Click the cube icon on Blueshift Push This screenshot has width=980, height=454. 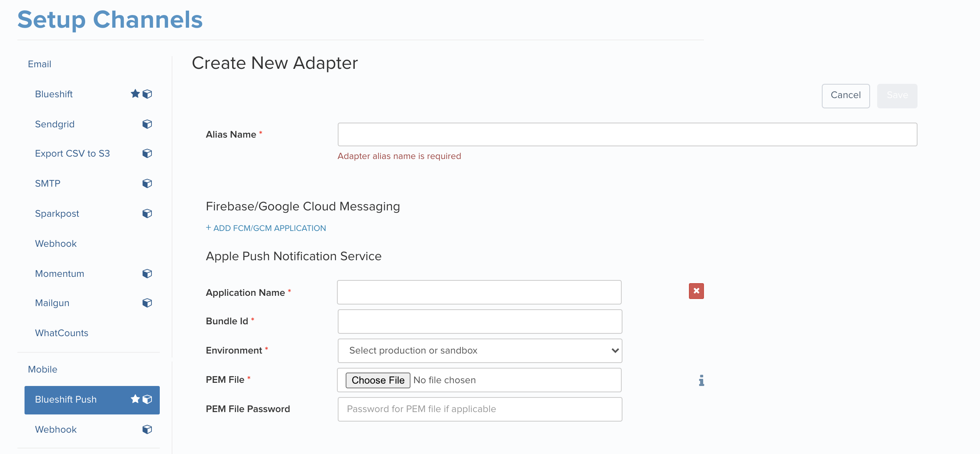click(x=147, y=399)
